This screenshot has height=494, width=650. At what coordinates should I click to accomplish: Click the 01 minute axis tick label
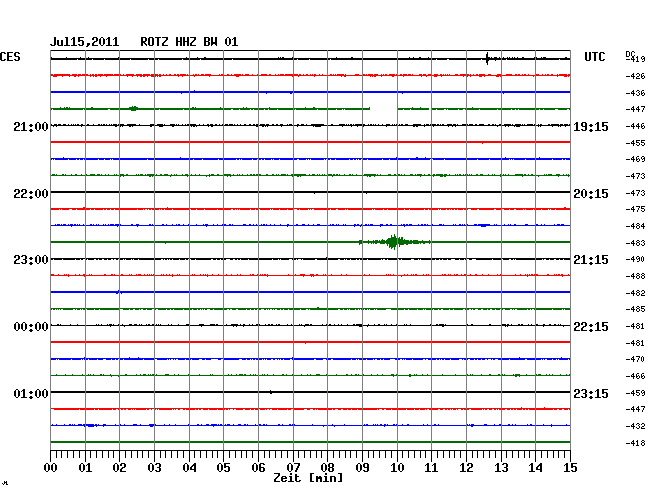pos(85,468)
